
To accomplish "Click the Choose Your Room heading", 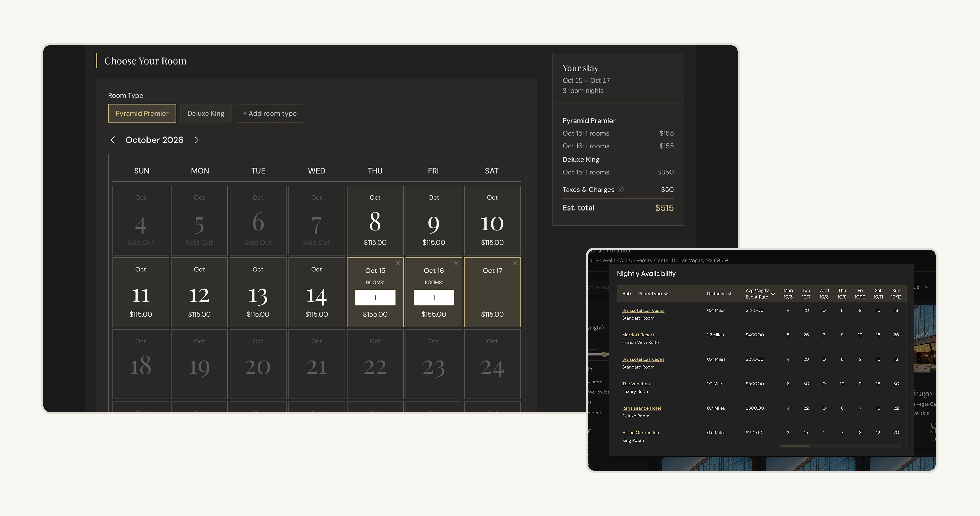I will pos(145,61).
